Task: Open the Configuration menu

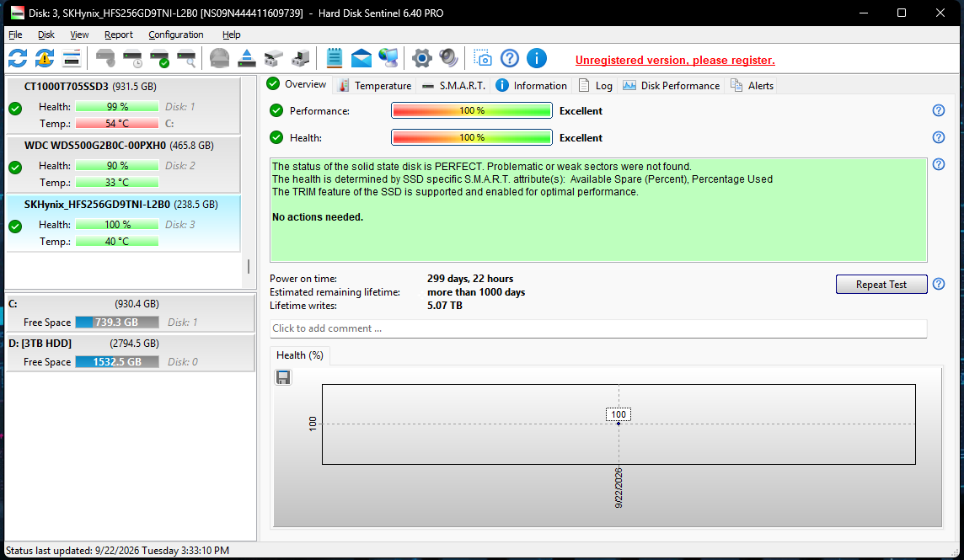Action: 176,35
